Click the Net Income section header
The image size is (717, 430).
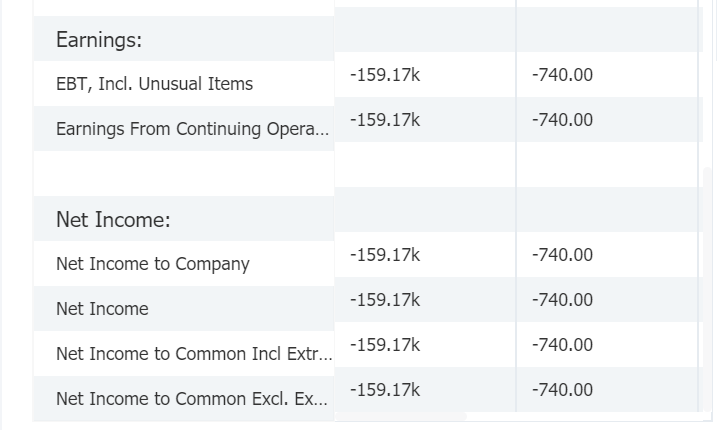click(113, 220)
